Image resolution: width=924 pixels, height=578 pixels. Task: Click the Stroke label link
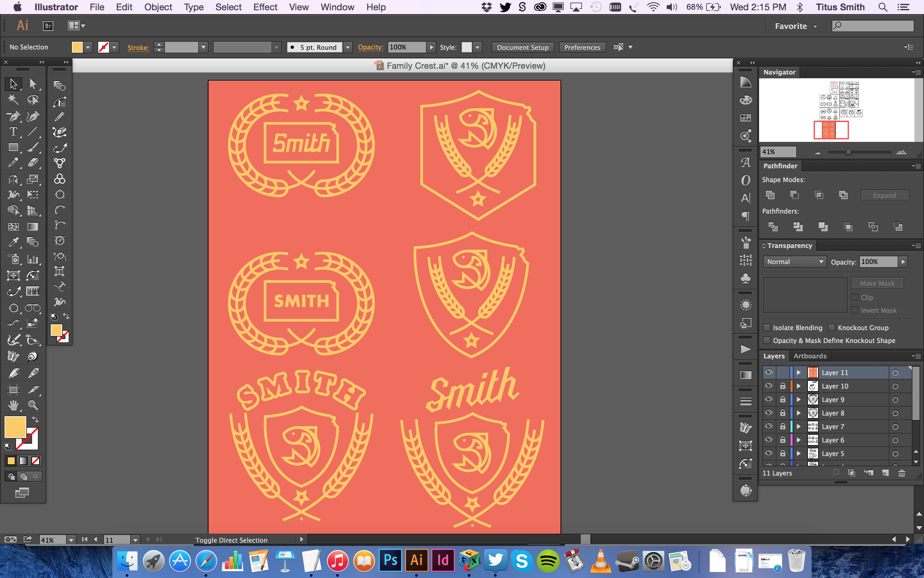point(138,48)
